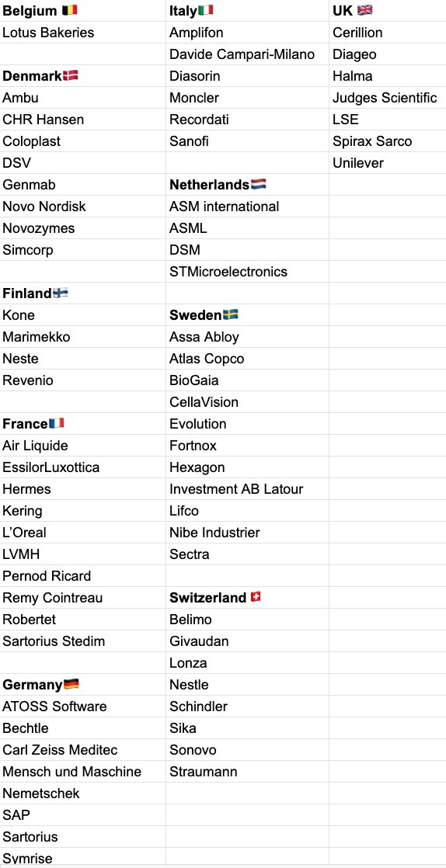The height and width of the screenshot is (868, 446).
Task: Select the ASML cell
Action: pyautogui.click(x=247, y=228)
